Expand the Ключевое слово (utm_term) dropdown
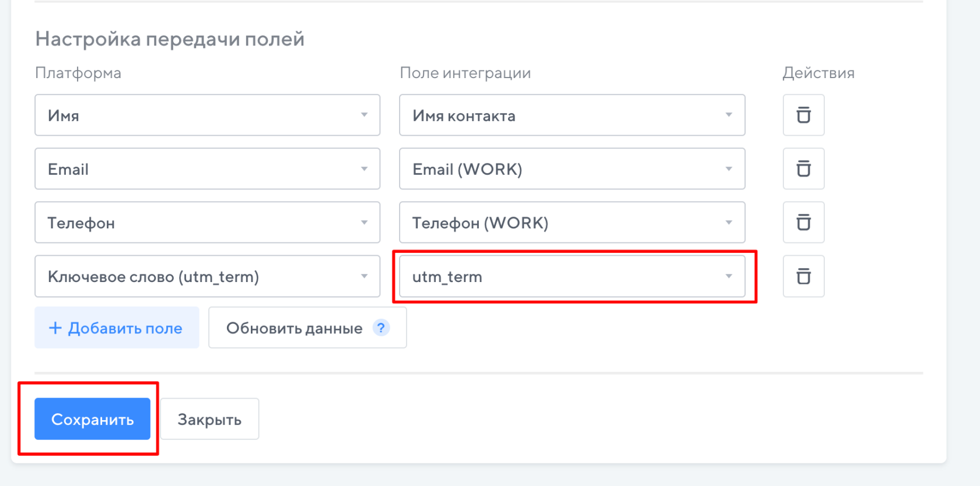This screenshot has width=980, height=486. point(207,276)
